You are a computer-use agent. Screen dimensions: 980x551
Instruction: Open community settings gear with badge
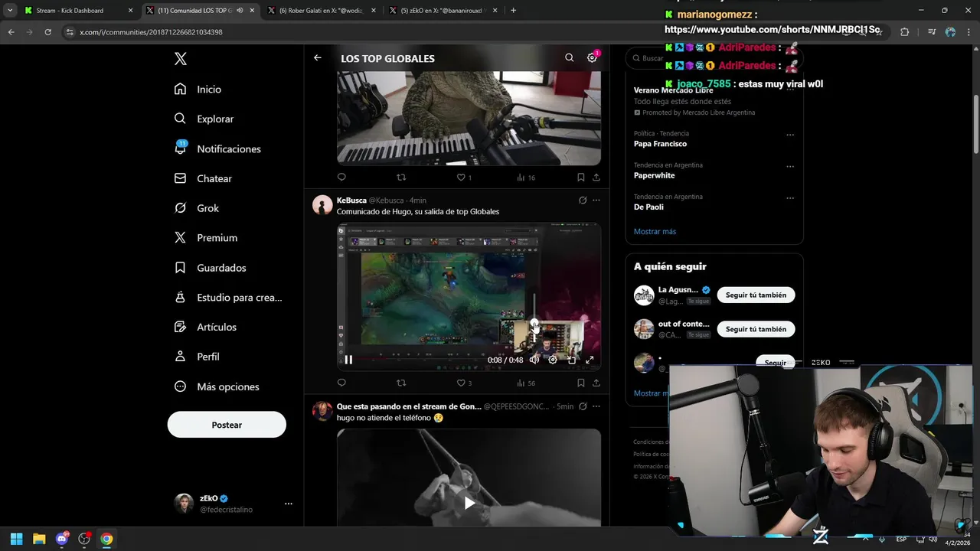click(x=592, y=58)
